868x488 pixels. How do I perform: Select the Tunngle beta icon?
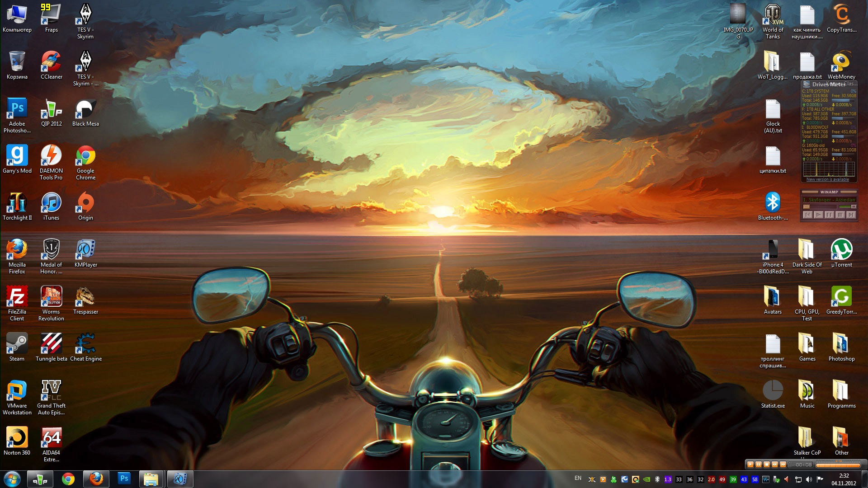point(51,347)
